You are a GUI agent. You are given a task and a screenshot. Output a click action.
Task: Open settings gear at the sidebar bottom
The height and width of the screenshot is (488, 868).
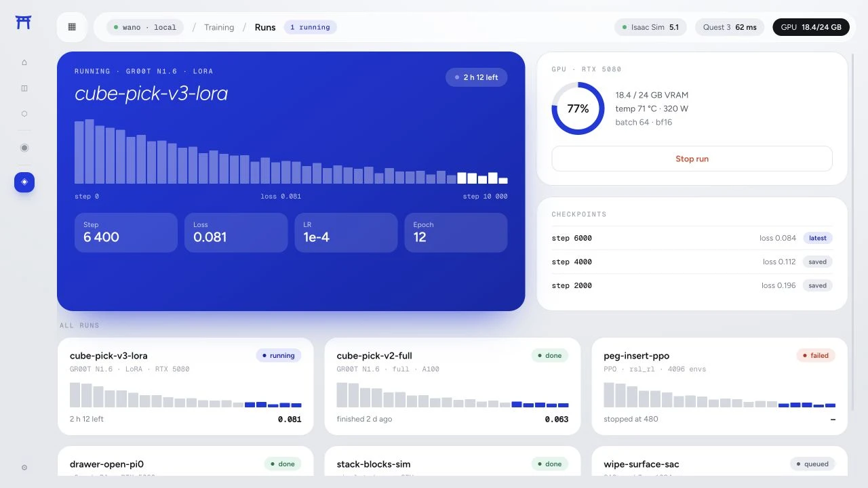24,468
